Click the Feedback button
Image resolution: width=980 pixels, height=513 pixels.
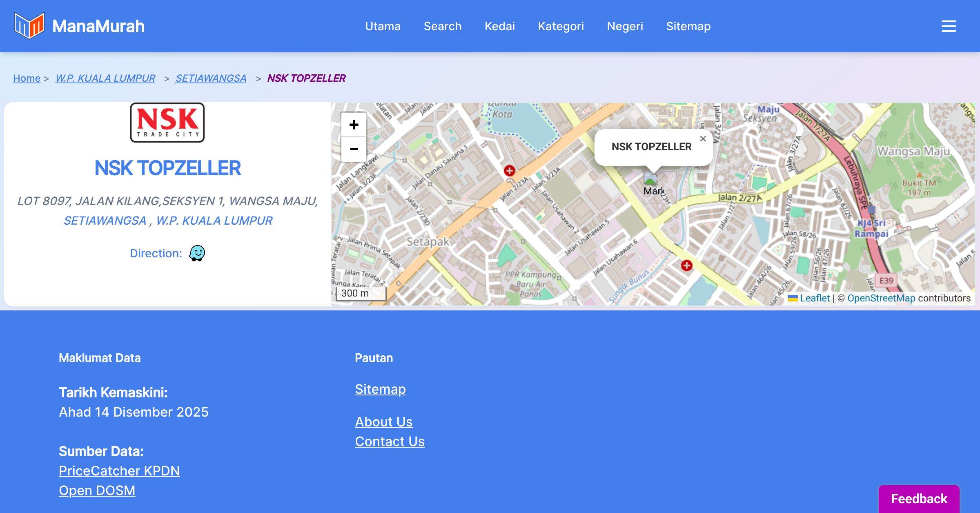tap(919, 498)
